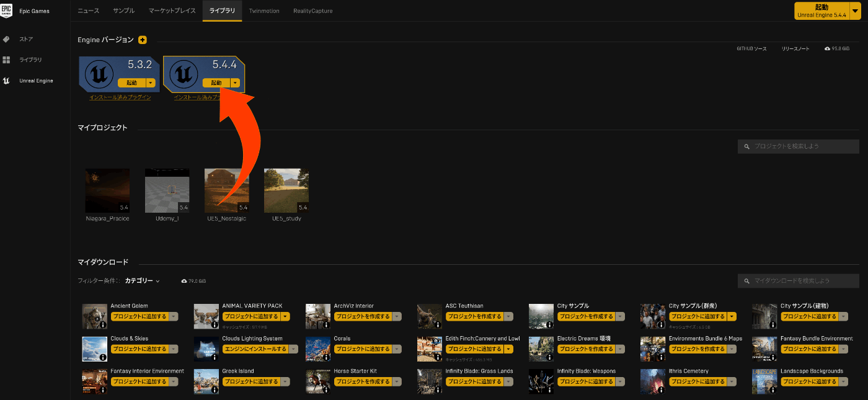Open the リリースノート link
This screenshot has height=400, width=868.
pos(795,48)
